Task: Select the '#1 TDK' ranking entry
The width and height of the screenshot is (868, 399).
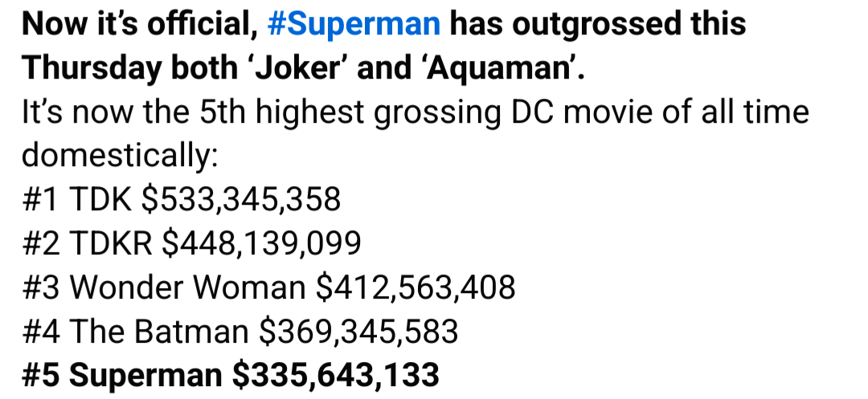Action: (77, 199)
